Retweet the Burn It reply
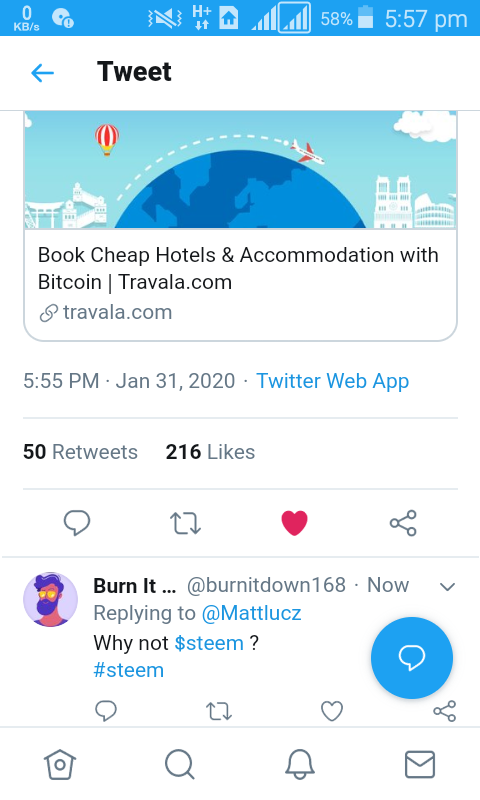The image size is (480, 800). coord(219,711)
